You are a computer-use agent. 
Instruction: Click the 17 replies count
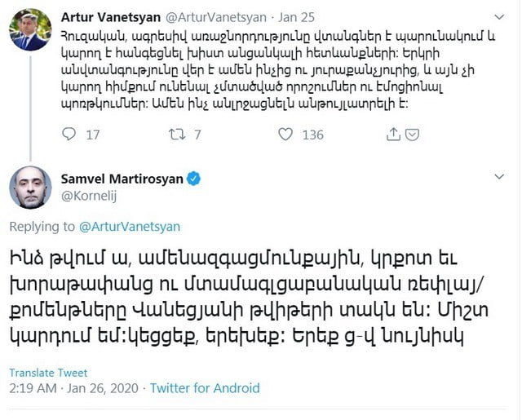pos(93,134)
